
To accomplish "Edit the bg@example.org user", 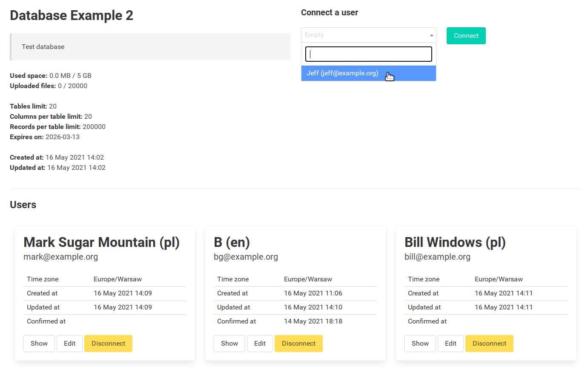I will coord(260,344).
